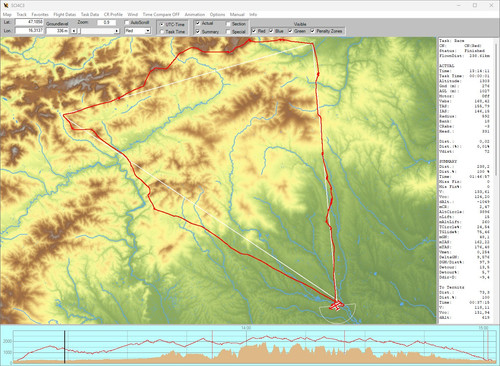The width and height of the screenshot is (500, 366).
Task: Click the SUMMARY heading in info panel
Action: [448, 161]
